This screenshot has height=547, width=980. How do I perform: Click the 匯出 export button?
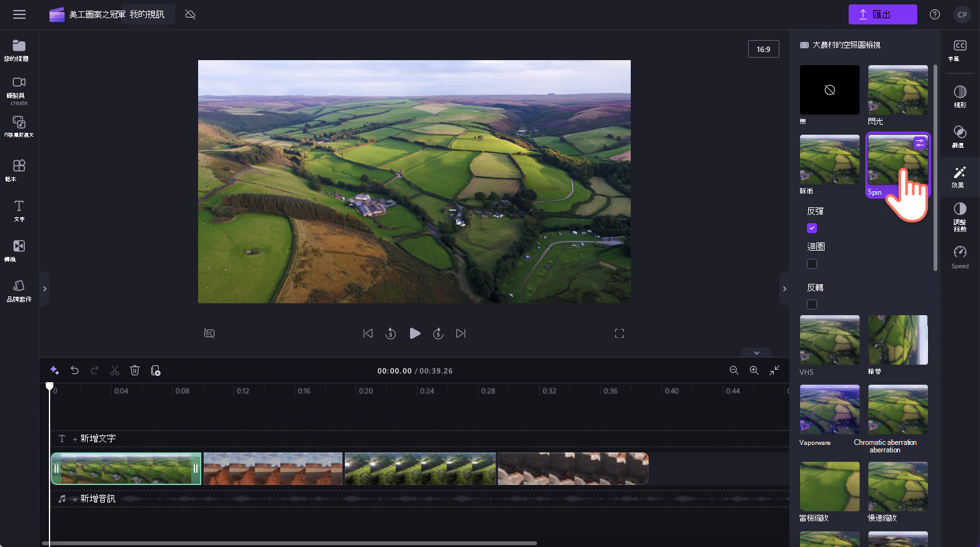[x=883, y=14]
